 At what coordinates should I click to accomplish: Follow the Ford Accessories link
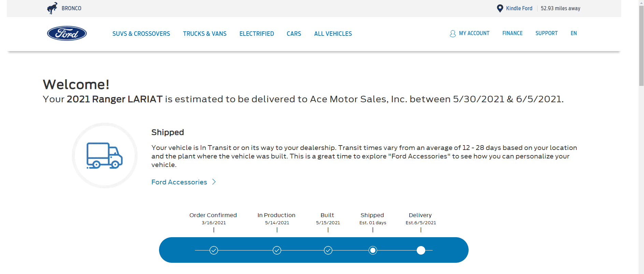[x=179, y=182]
